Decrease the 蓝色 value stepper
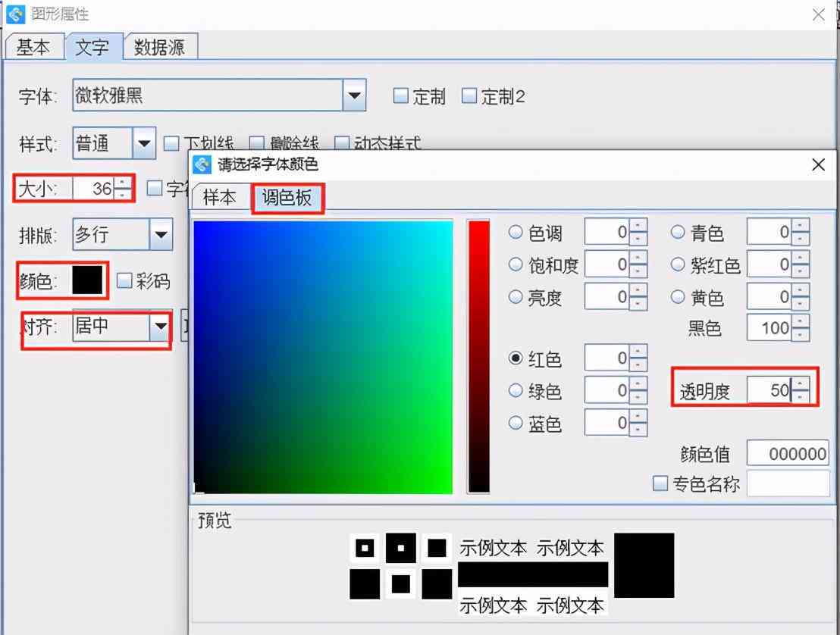The width and height of the screenshot is (840, 635). click(x=638, y=430)
